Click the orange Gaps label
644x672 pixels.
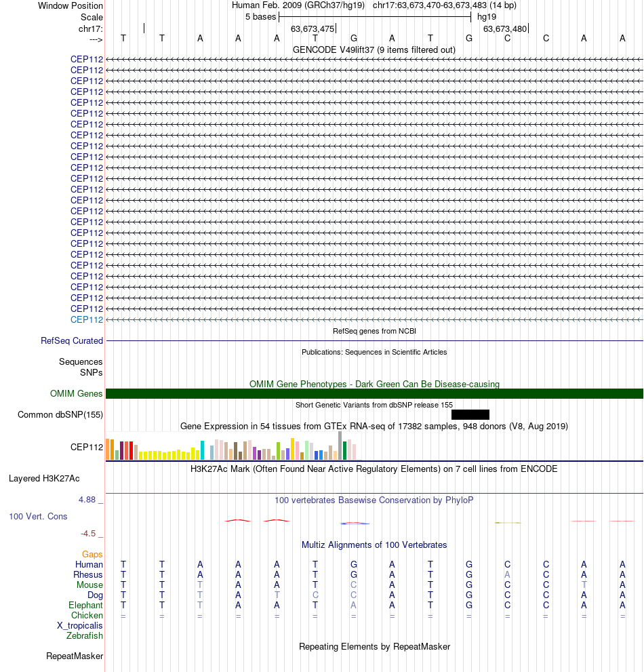click(93, 555)
